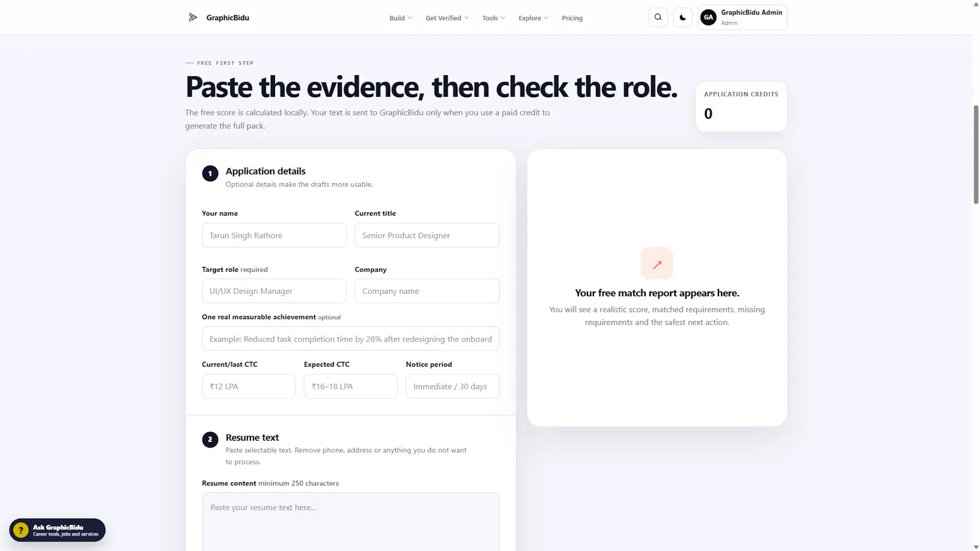This screenshot has height=551, width=980.
Task: Click the Resume content text area
Action: pyautogui.click(x=351, y=522)
